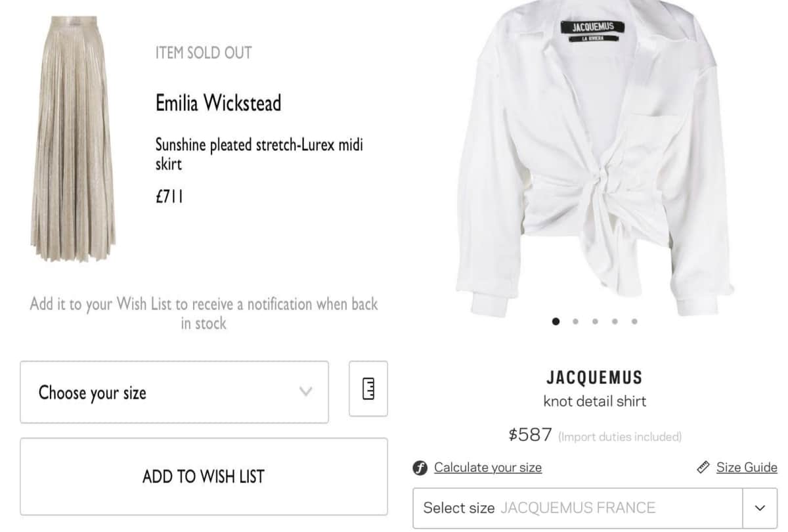Viewport: 788px width, 532px height.
Task: Click the ruler icon next to Size Guide
Action: [x=705, y=467]
